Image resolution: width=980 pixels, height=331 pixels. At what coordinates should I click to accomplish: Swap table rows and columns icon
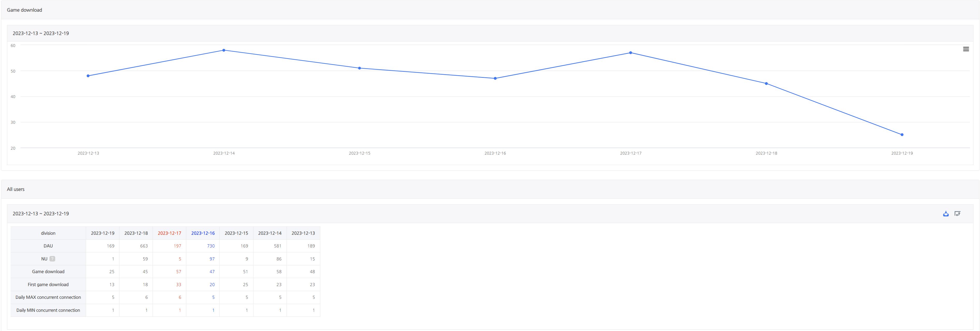(957, 214)
